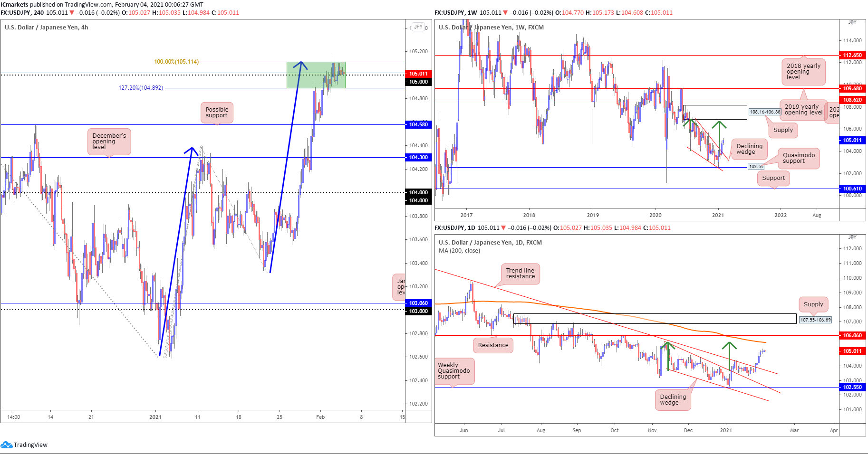The height and width of the screenshot is (454, 868).
Task: Click 'Sep' on the daily time axis
Action: coord(577,430)
